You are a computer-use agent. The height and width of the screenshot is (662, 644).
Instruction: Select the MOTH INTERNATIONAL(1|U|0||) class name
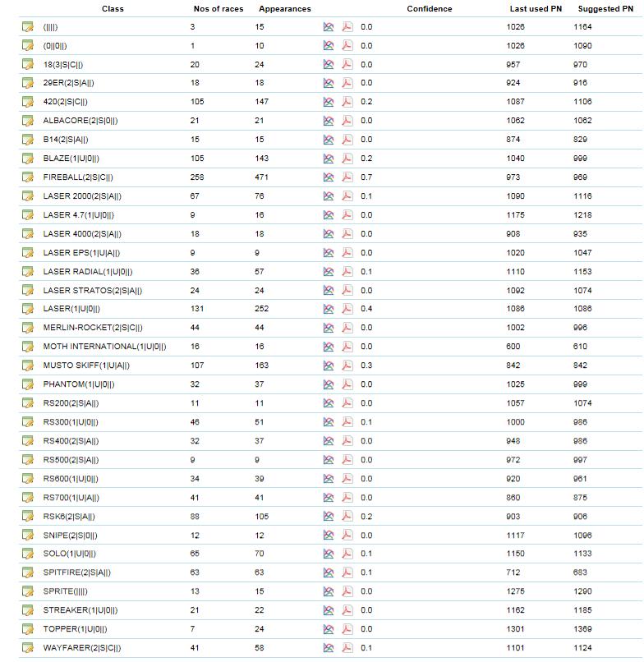tap(104, 347)
